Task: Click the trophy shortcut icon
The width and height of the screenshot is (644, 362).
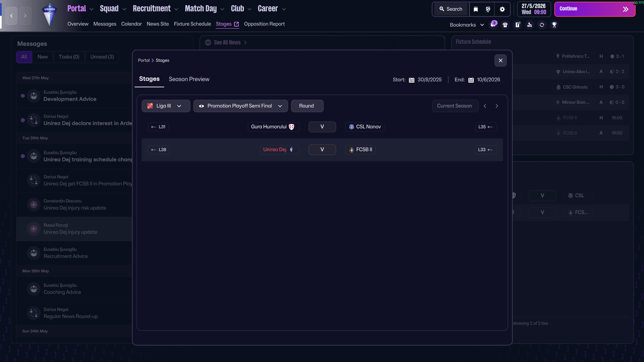Action: 554,25
